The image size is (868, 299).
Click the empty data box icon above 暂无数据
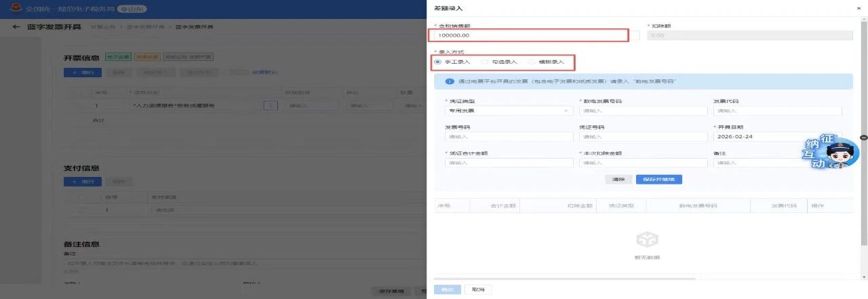(648, 239)
